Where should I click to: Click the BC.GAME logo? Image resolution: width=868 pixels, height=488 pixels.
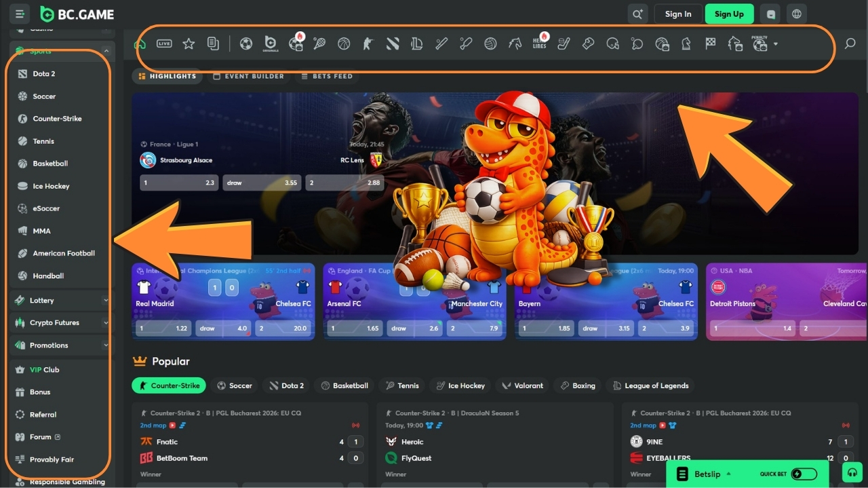77,14
